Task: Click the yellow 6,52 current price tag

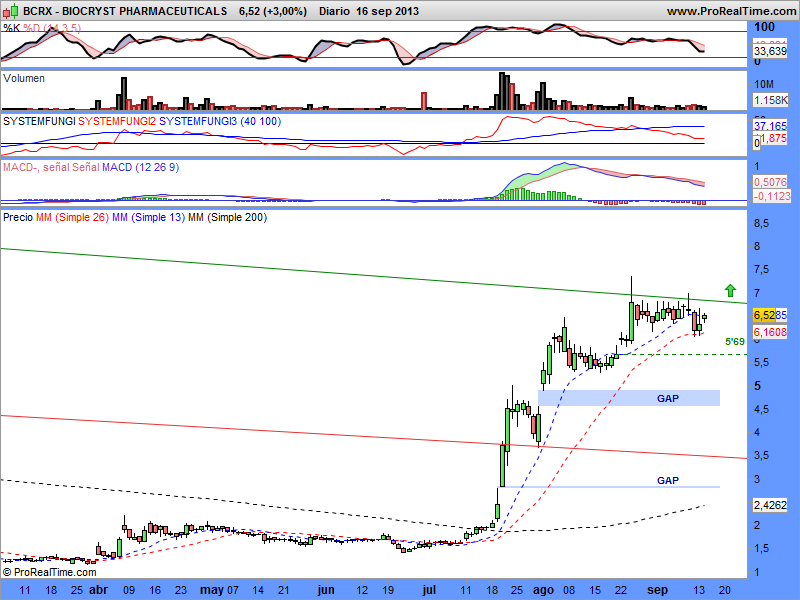Action: tap(764, 315)
